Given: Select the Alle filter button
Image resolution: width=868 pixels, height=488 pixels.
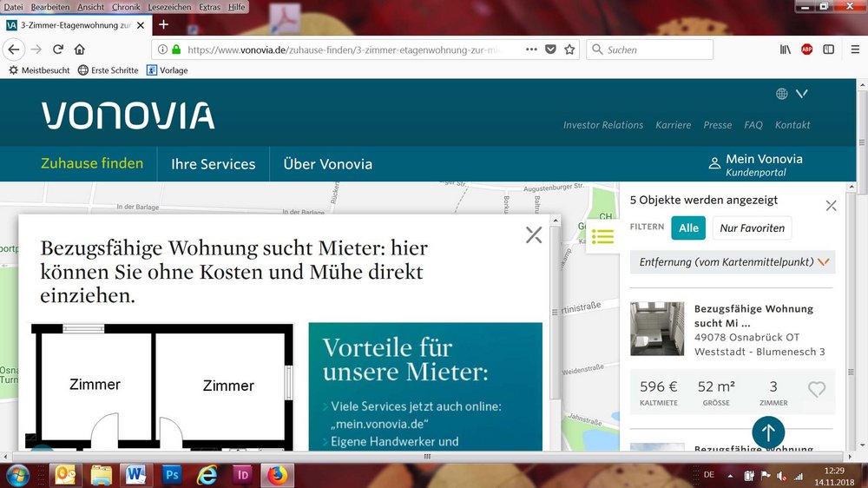Looking at the screenshot, I should point(688,228).
